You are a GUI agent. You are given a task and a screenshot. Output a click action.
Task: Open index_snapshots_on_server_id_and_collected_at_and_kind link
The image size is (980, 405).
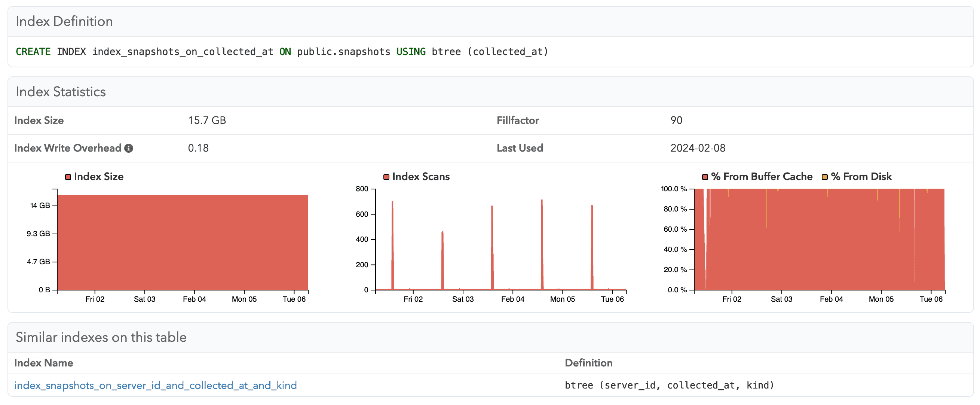[x=155, y=386]
